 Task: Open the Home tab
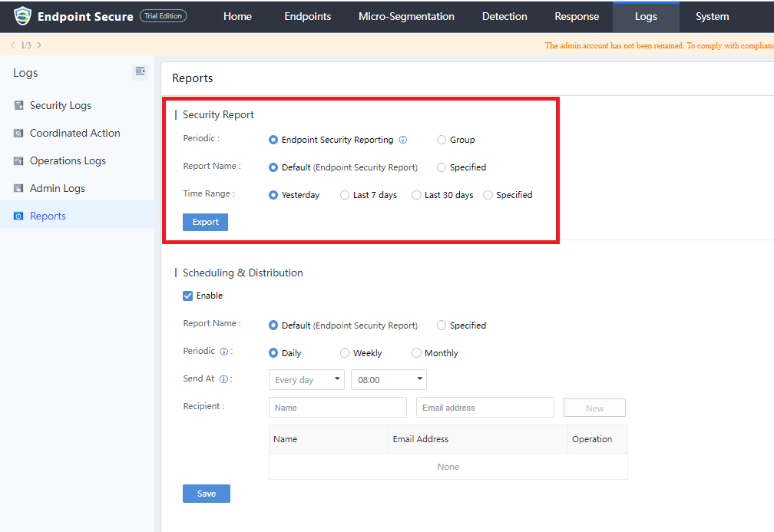point(237,16)
